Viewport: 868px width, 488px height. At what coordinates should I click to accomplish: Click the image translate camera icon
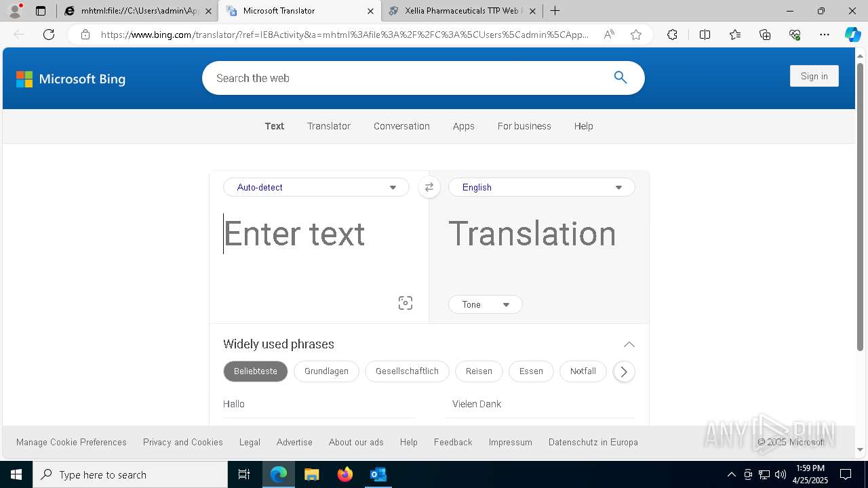(x=406, y=303)
